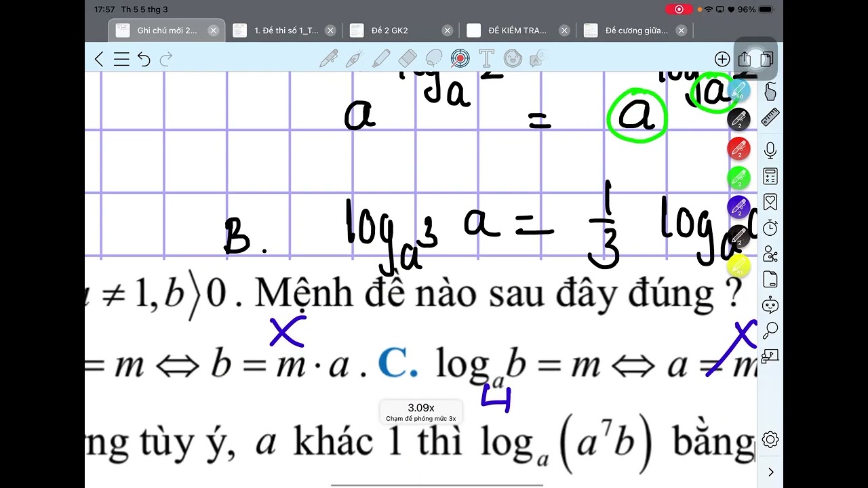Pick the red pen preset

pyautogui.click(x=739, y=148)
